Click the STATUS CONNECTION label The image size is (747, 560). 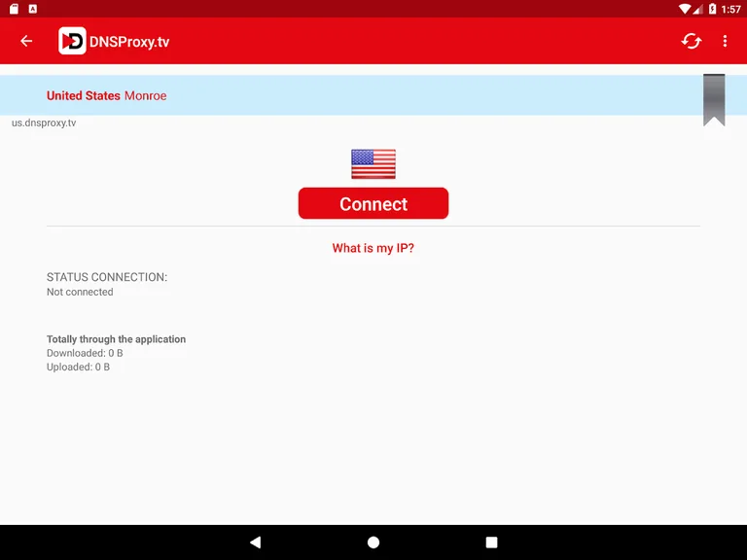click(107, 277)
